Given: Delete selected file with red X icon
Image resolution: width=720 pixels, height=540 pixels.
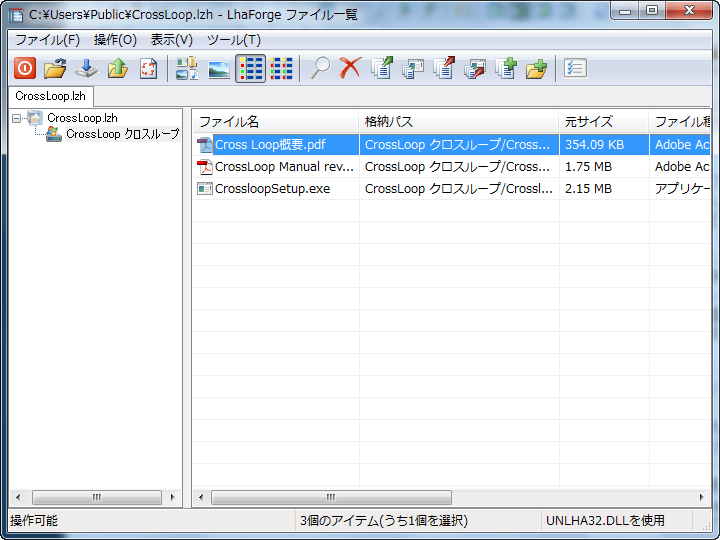Looking at the screenshot, I should coord(351,68).
